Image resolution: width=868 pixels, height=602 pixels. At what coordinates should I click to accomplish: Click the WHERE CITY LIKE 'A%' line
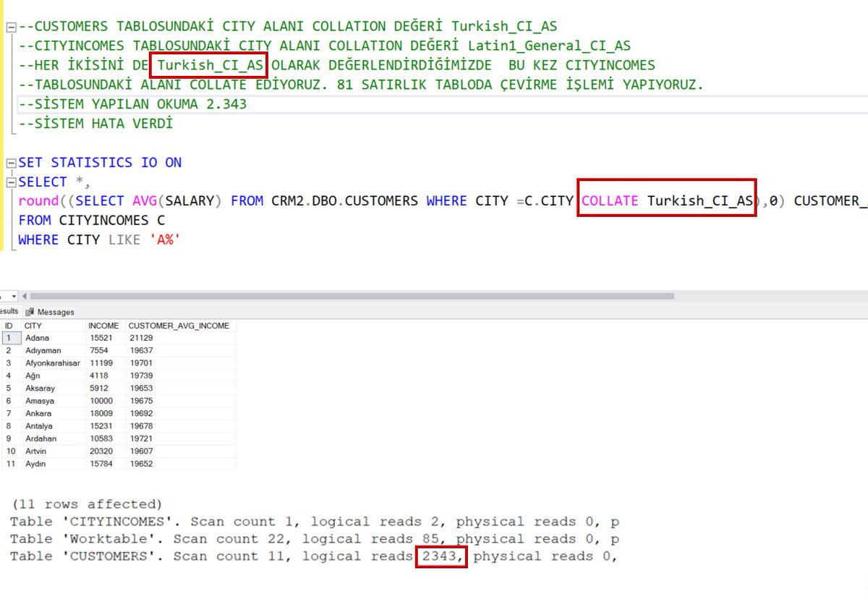pyautogui.click(x=99, y=240)
